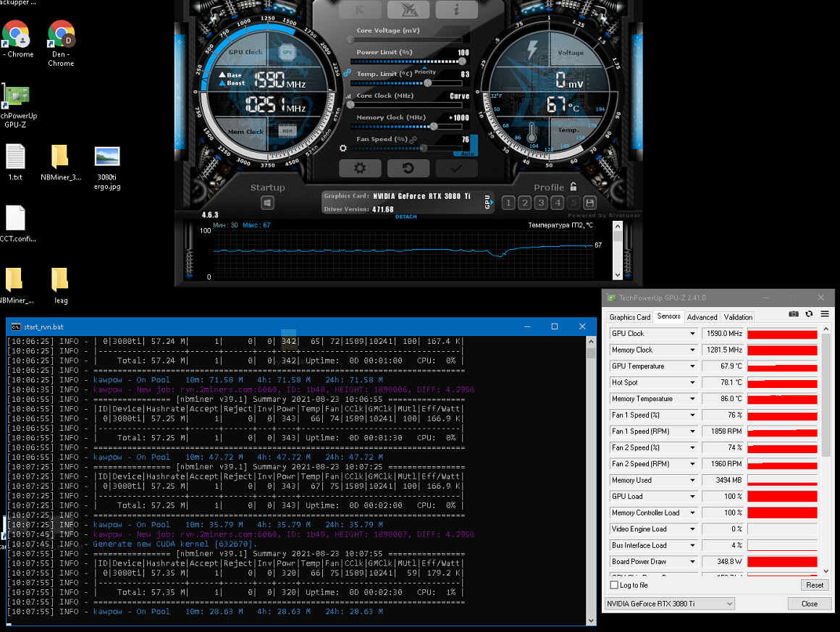Switch to GPU-Z Sensors tab
The image size is (840, 632).
(x=668, y=316)
